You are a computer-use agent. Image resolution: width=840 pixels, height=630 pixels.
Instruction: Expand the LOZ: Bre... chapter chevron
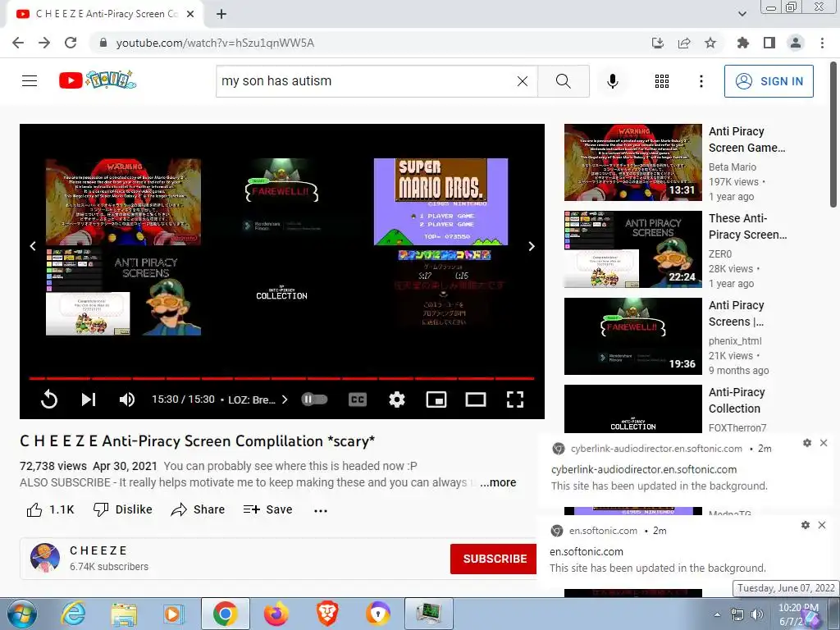tap(285, 399)
